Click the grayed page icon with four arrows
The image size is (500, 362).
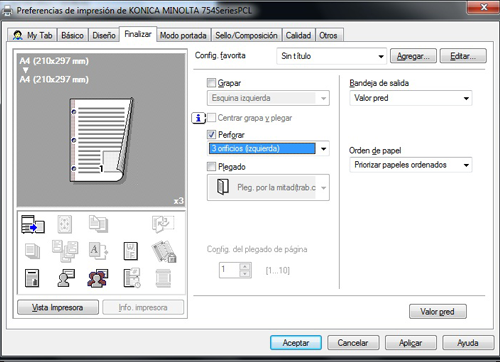(65, 224)
